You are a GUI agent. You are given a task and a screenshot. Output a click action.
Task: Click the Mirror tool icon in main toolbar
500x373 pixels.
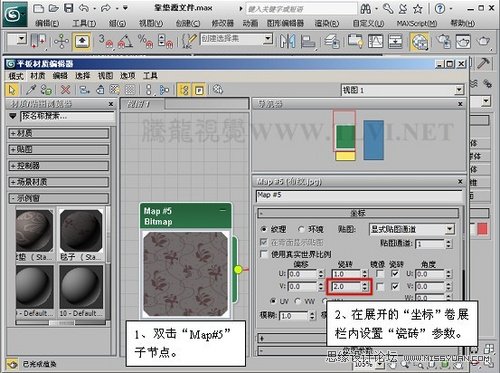point(287,41)
